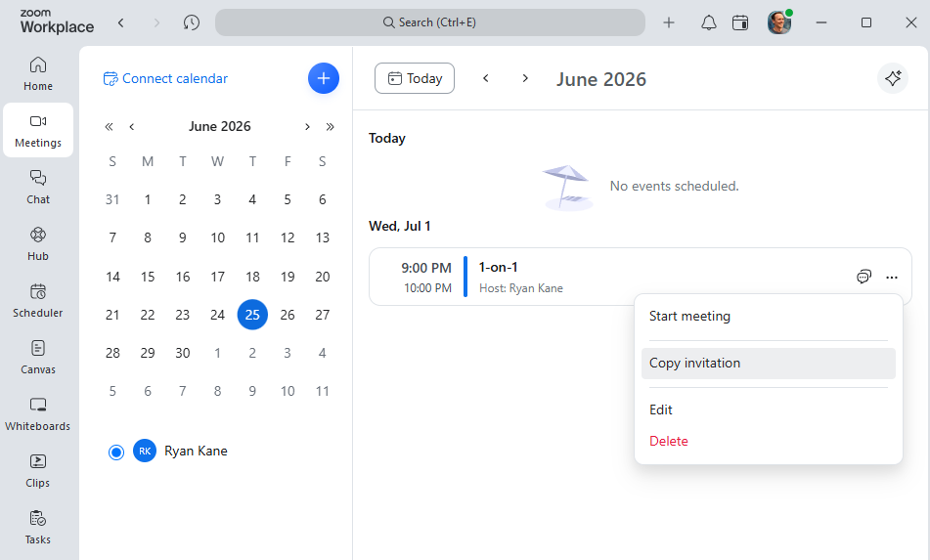Click the Ryan Kane RK avatar

145,451
